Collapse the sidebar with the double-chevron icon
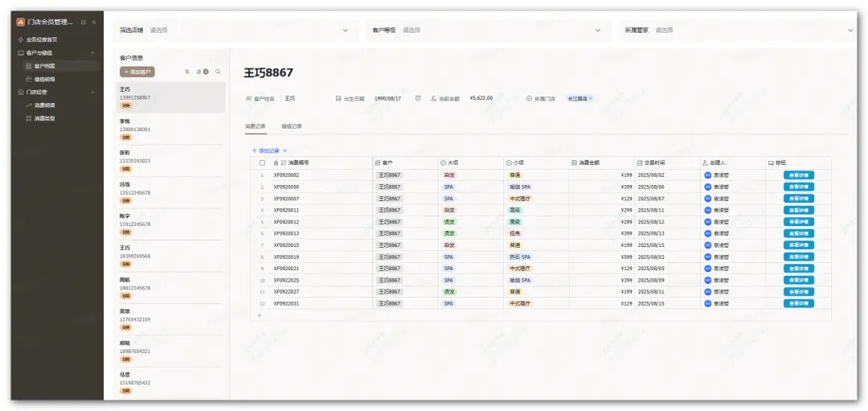Image resolution: width=868 pixels, height=411 pixels. (x=93, y=23)
